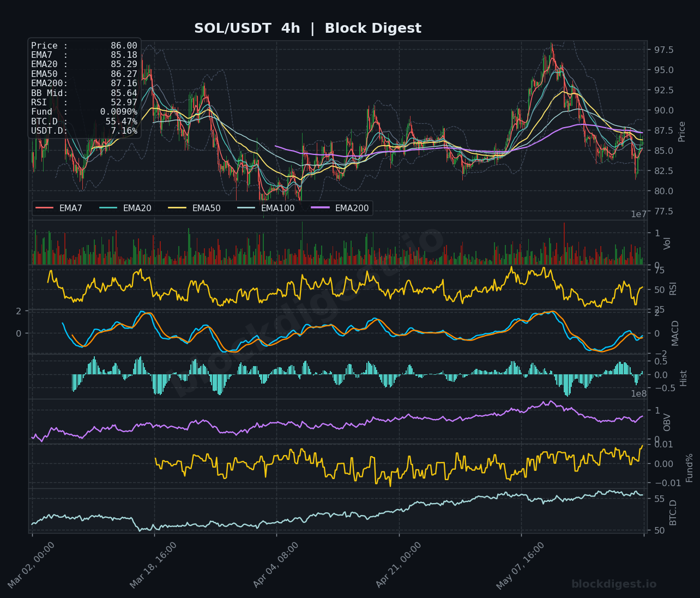Click the 77.5 price tick label
The height and width of the screenshot is (598, 700).
[663, 212]
